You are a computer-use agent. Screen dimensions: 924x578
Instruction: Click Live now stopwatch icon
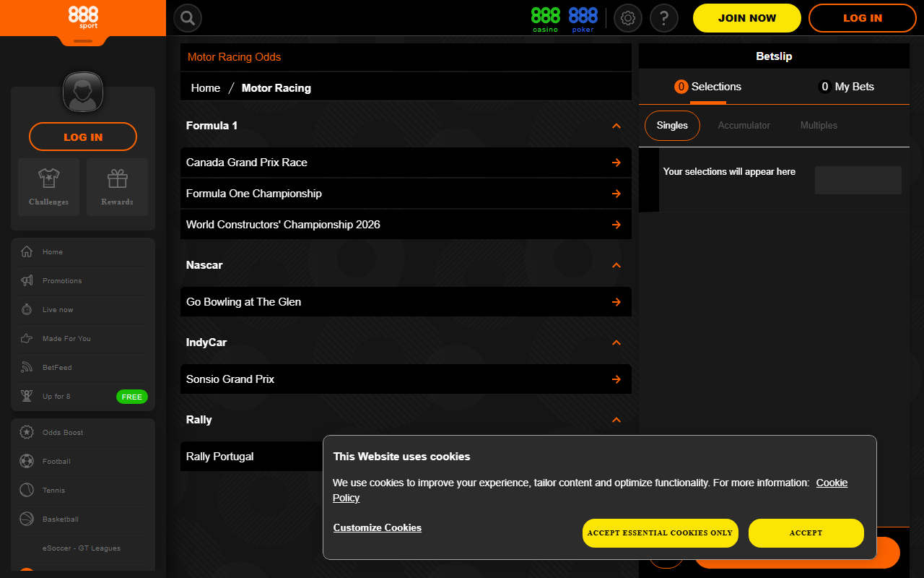coord(27,310)
